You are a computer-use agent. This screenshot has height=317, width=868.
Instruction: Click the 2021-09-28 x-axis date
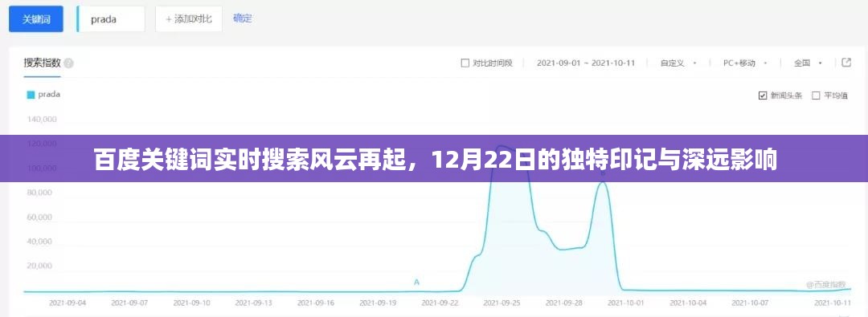tap(564, 303)
